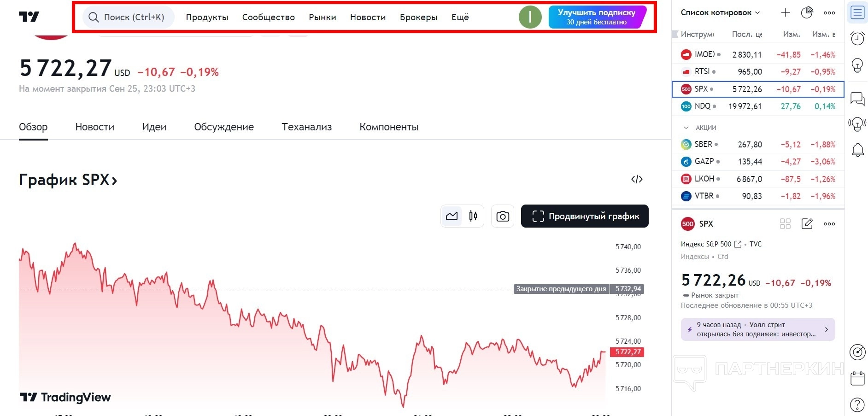The height and width of the screenshot is (416, 868).
Task: Switch to the Теханализ tab
Action: [307, 127]
